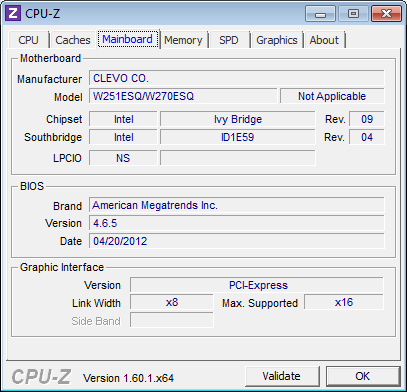Click the OK button
The width and height of the screenshot is (407, 392).
[363, 376]
